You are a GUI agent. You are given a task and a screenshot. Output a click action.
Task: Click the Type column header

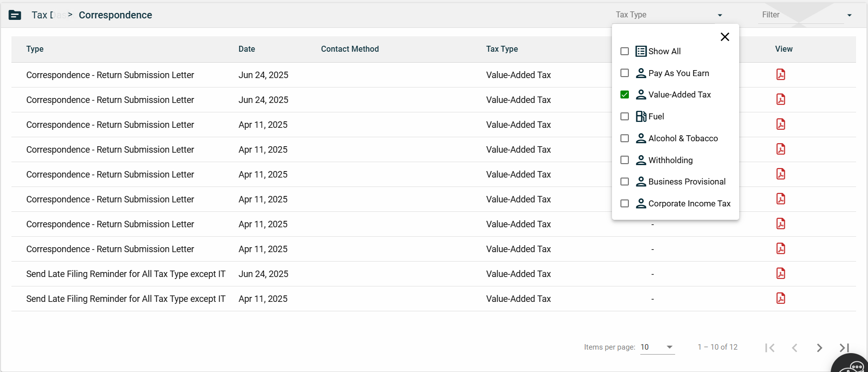(x=35, y=49)
